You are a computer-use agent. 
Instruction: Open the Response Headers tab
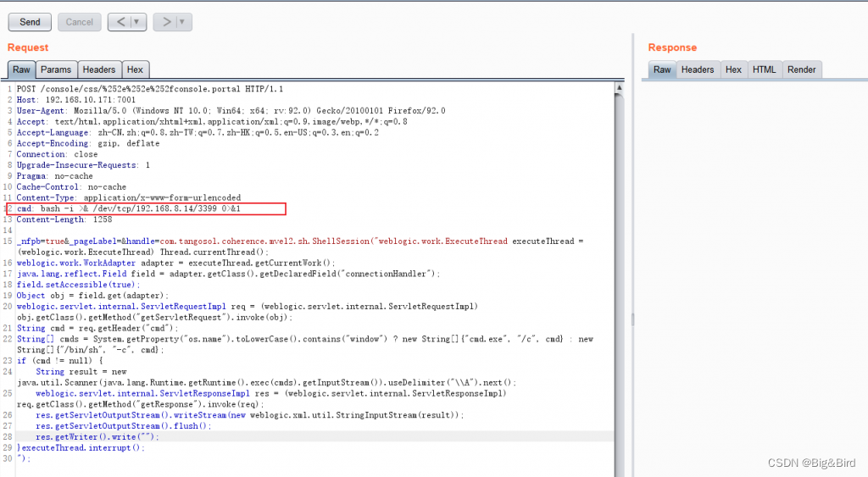[x=698, y=69]
